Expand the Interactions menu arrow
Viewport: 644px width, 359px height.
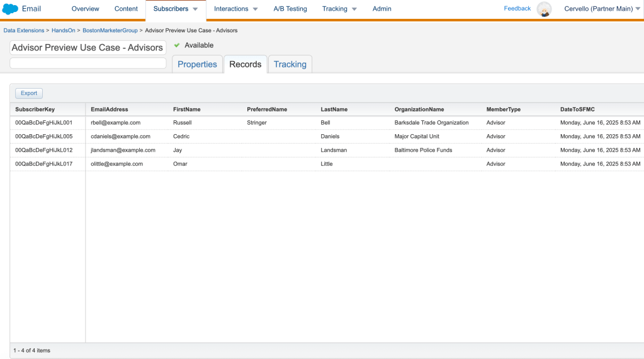coord(255,9)
